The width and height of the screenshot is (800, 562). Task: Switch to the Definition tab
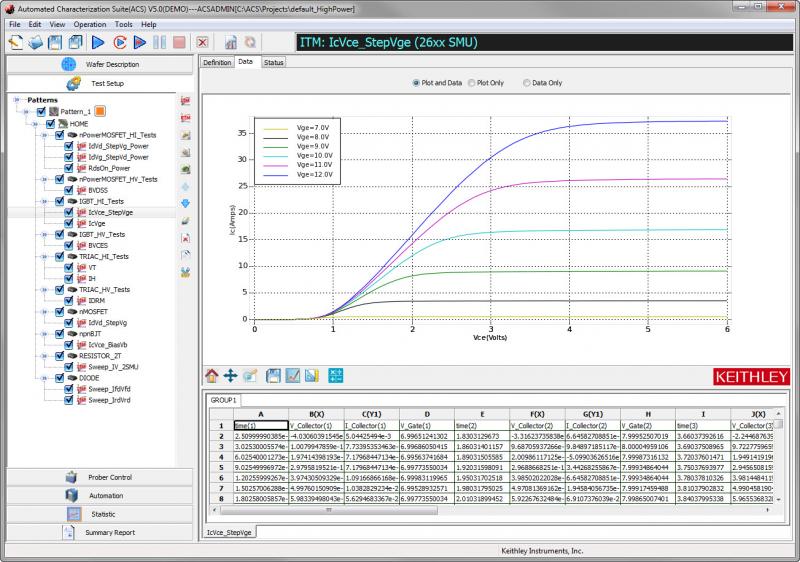pyautogui.click(x=217, y=62)
